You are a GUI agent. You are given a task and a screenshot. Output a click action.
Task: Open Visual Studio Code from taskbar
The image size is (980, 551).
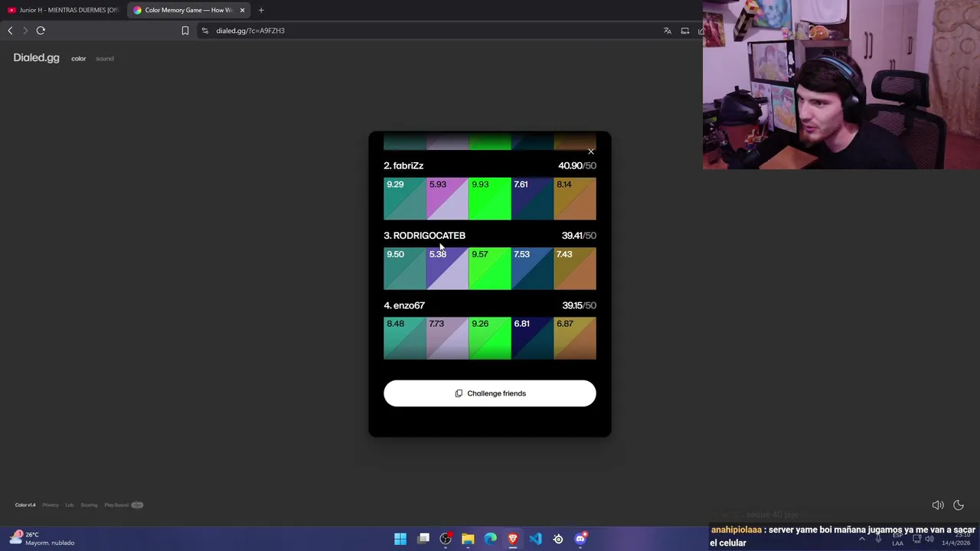coord(535,539)
